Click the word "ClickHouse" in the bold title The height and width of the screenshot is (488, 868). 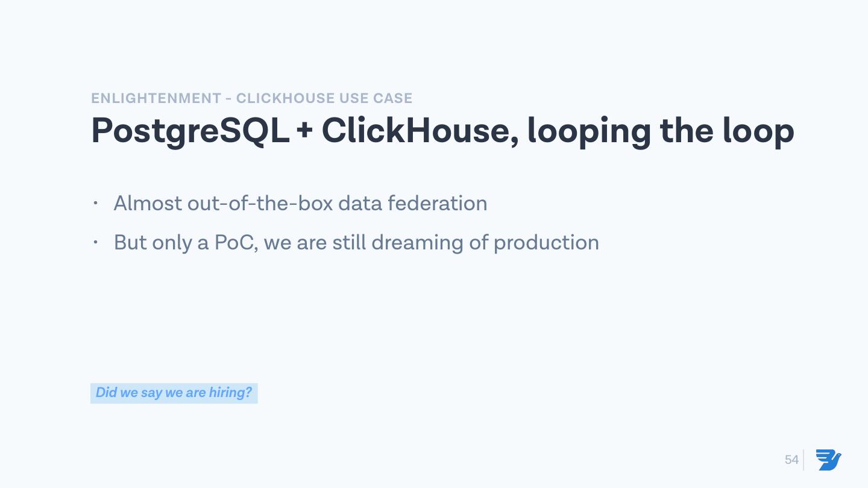tap(415, 131)
